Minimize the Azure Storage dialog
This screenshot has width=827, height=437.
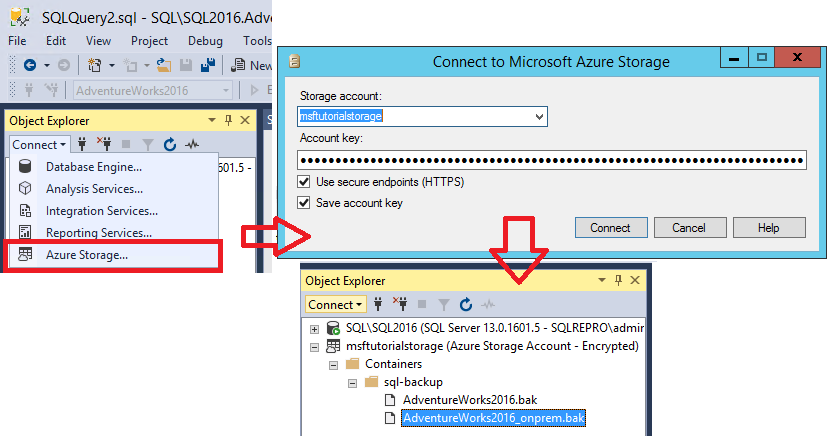(734, 57)
